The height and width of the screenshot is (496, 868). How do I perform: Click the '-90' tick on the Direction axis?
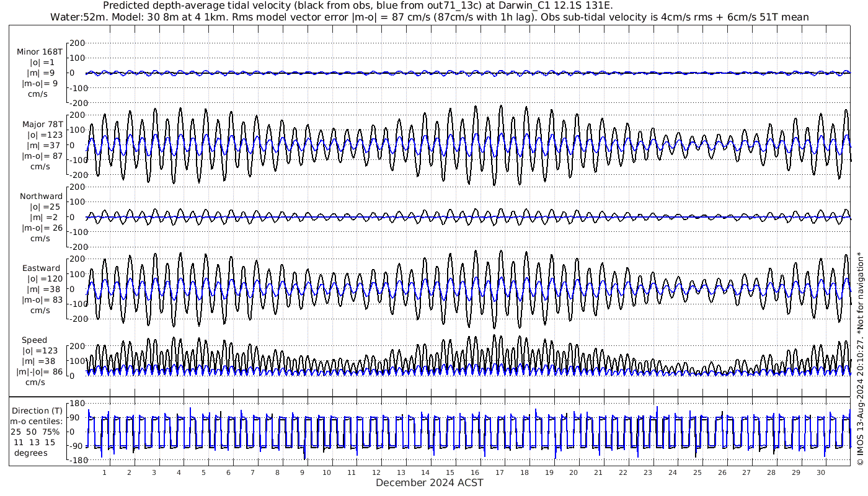76,446
